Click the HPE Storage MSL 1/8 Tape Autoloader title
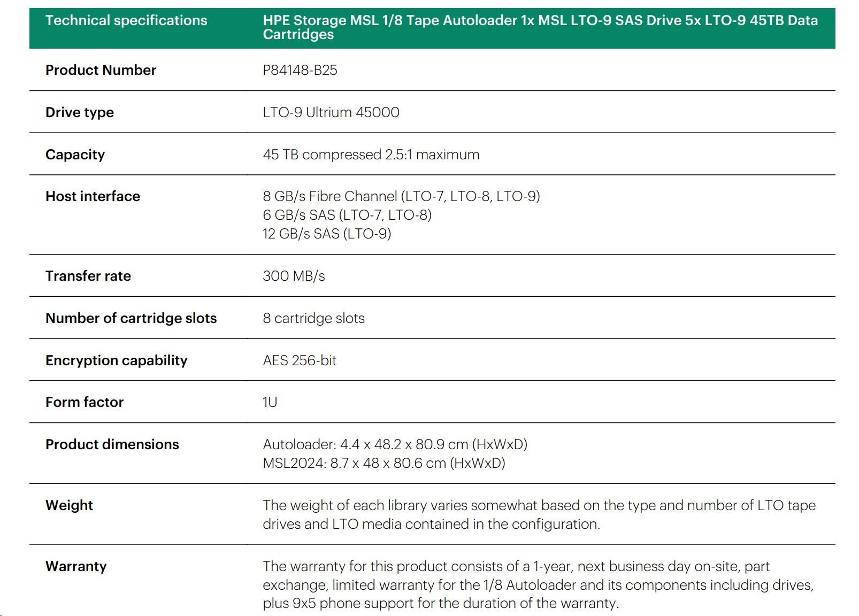The height and width of the screenshot is (616, 859). point(540,27)
